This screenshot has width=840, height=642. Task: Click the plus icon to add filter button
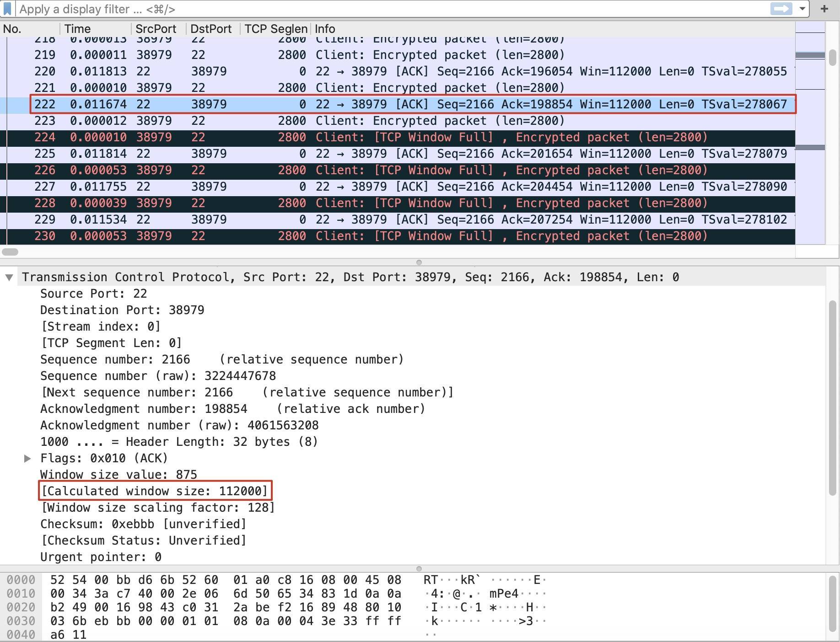pyautogui.click(x=824, y=9)
